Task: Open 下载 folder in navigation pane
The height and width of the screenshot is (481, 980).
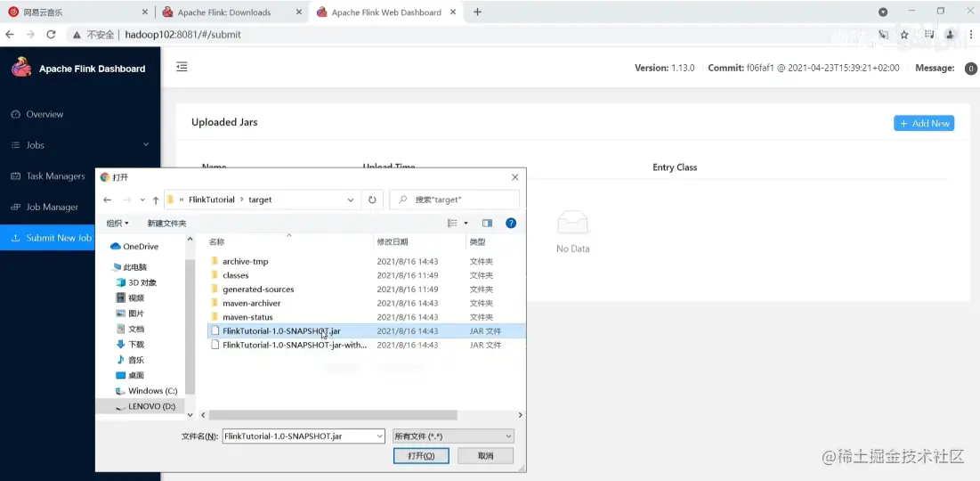Action: pyautogui.click(x=130, y=345)
